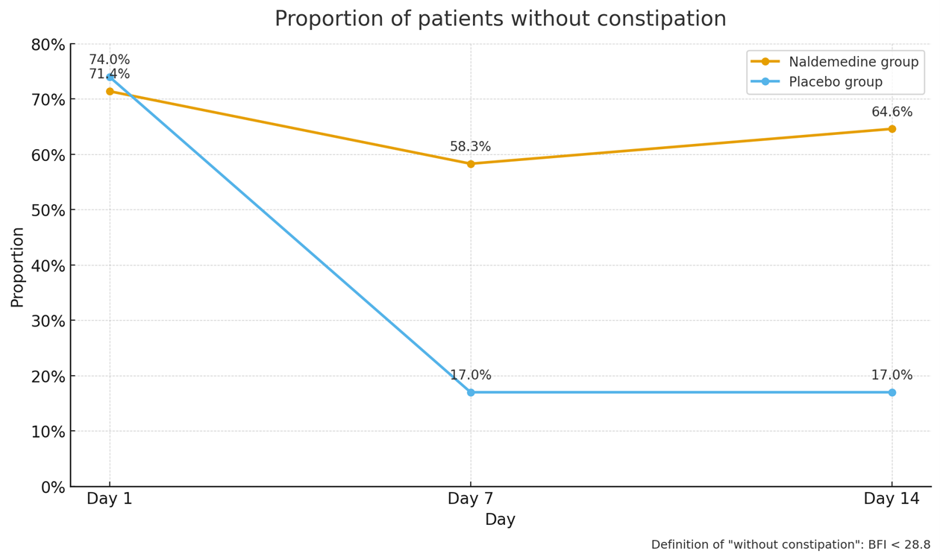Click the 74.0% data label
940x560 pixels.
coord(109,60)
